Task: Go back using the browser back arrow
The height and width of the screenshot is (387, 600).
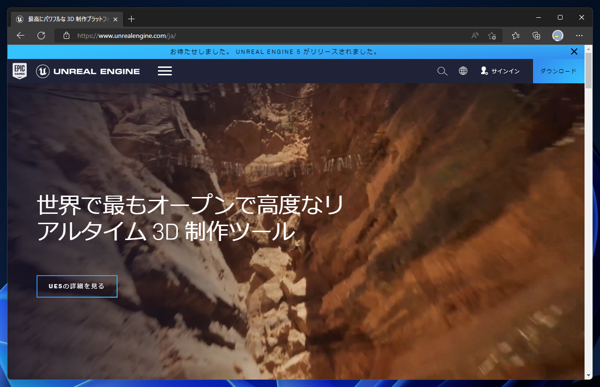Action: coord(21,36)
